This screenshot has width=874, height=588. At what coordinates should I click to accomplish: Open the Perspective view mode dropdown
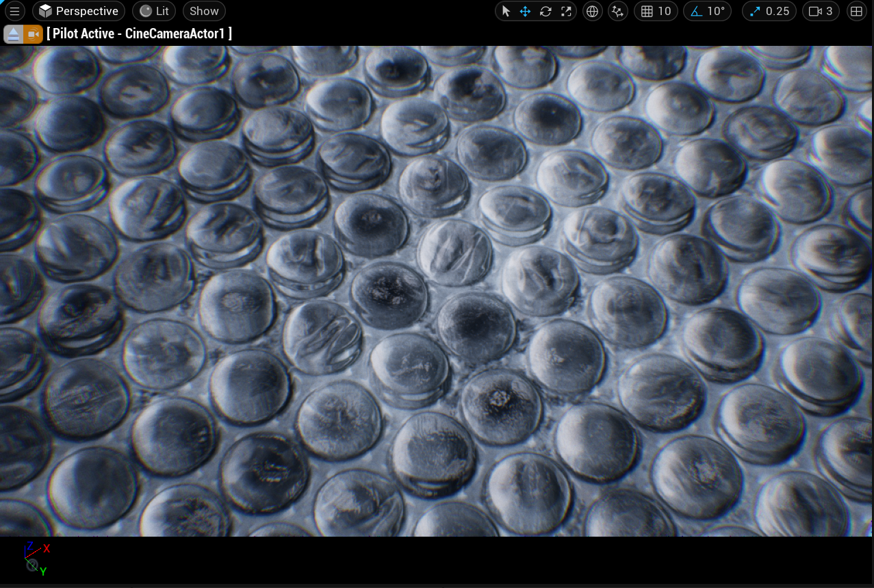(x=79, y=11)
